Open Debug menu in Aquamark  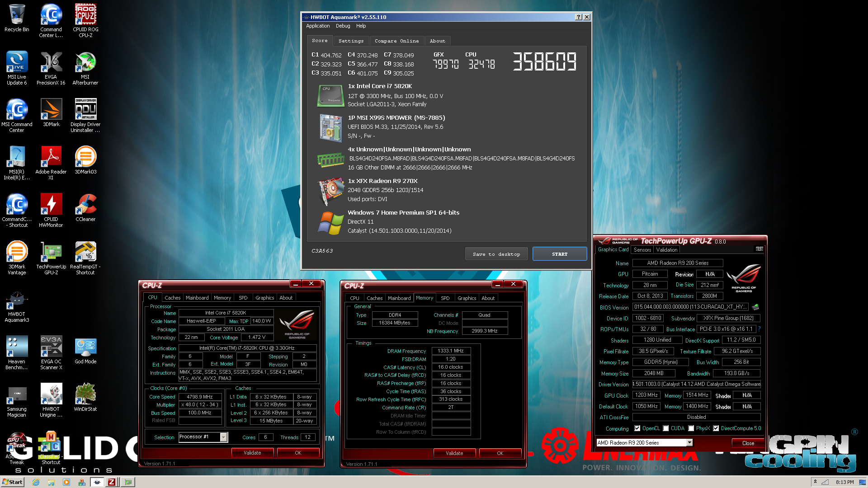click(x=343, y=26)
